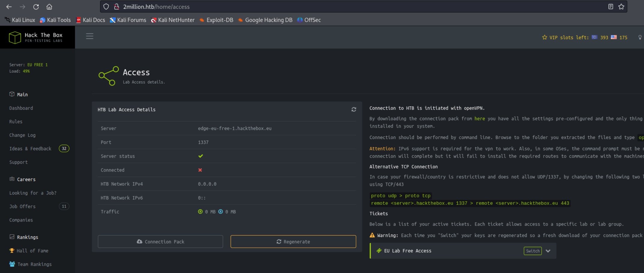Click the Server: EU FREE 1 label
This screenshot has height=273, width=644.
click(x=28, y=65)
